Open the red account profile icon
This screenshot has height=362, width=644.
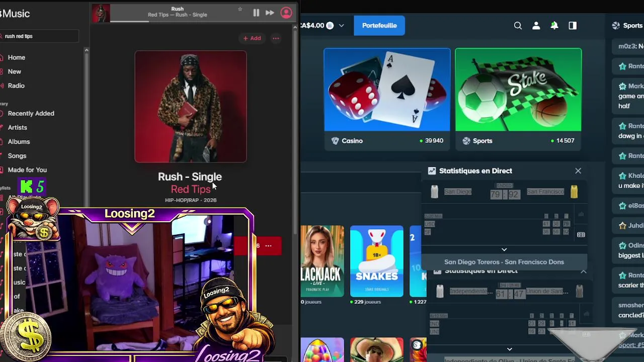point(286,13)
